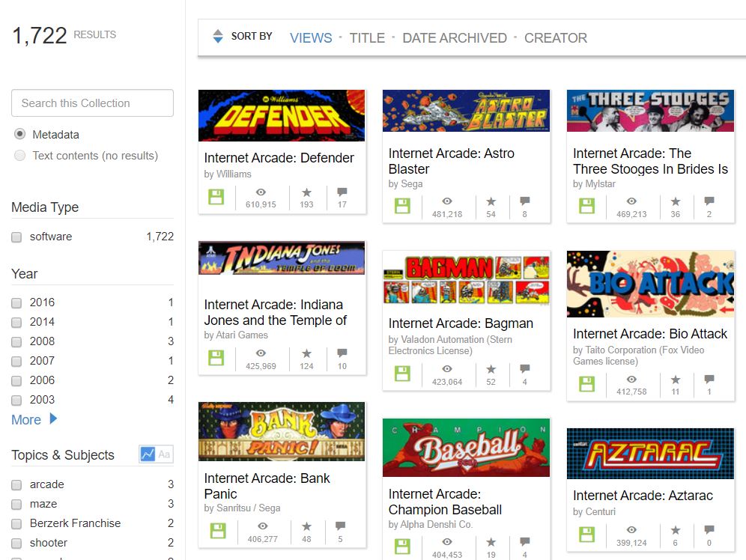The width and height of the screenshot is (746, 560).
Task: Check the 2014 year filter
Action: 16,323
